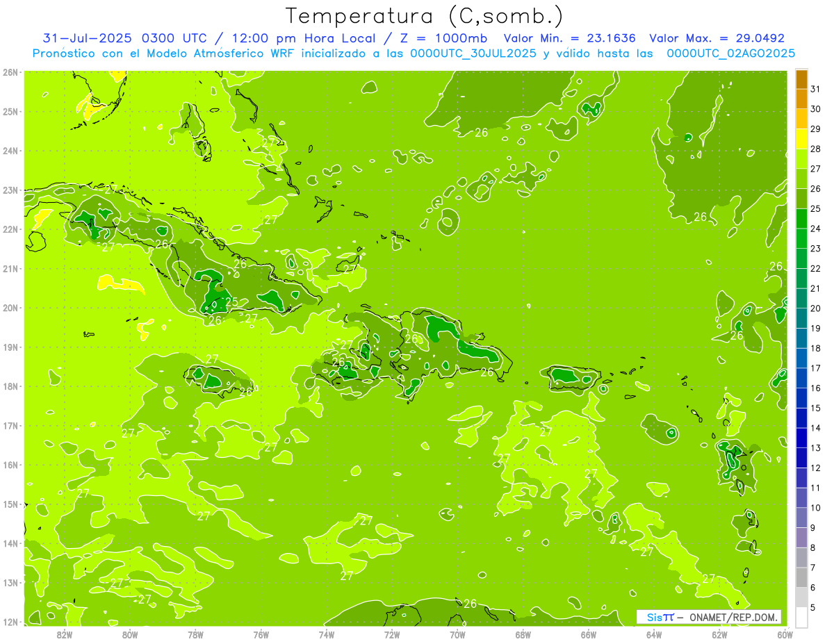Click the latitude label '17N'
The image size is (834, 644).
point(10,425)
